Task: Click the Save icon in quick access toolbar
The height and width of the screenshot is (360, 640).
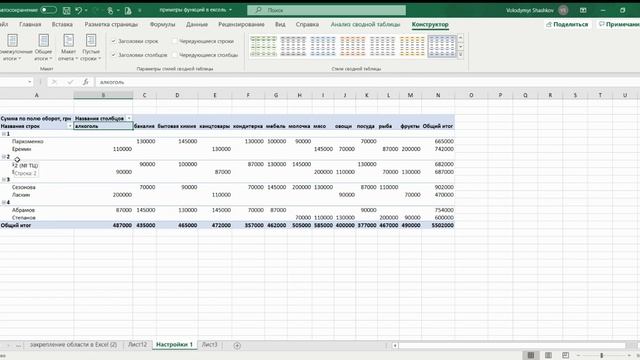Action: click(x=67, y=10)
